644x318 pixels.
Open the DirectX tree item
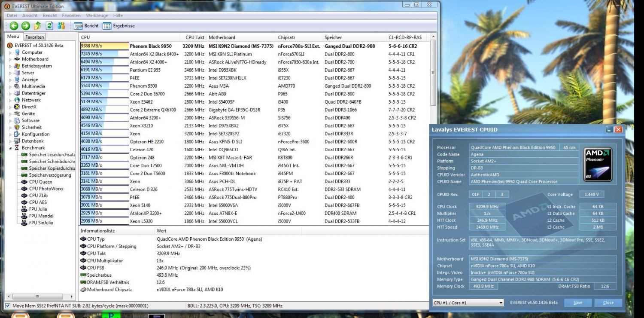29,107
